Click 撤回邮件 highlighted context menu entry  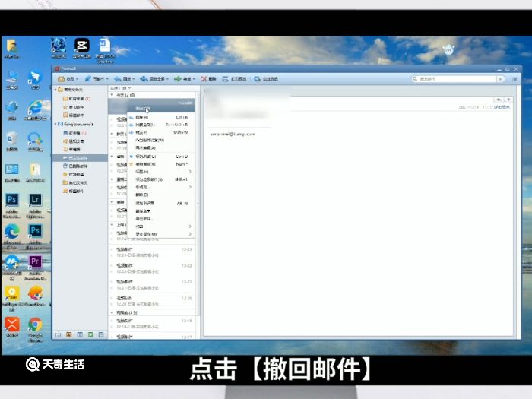click(x=161, y=109)
